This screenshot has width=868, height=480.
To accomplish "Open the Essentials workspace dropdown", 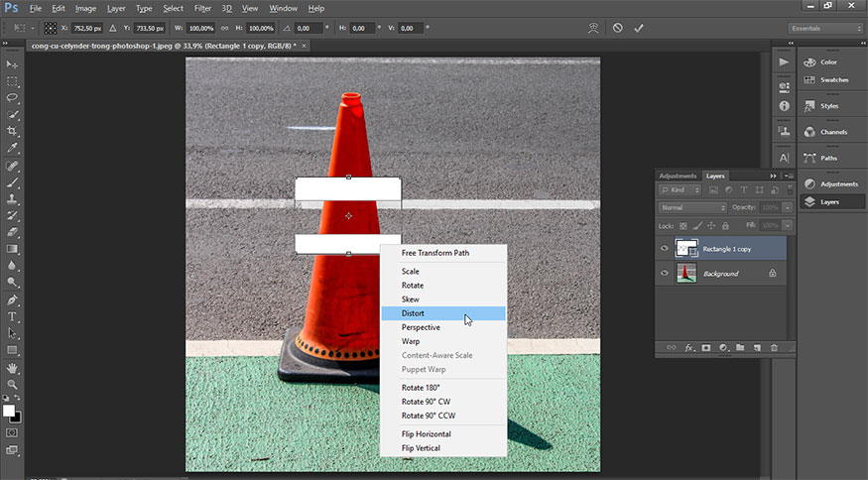I will pyautogui.click(x=824, y=29).
